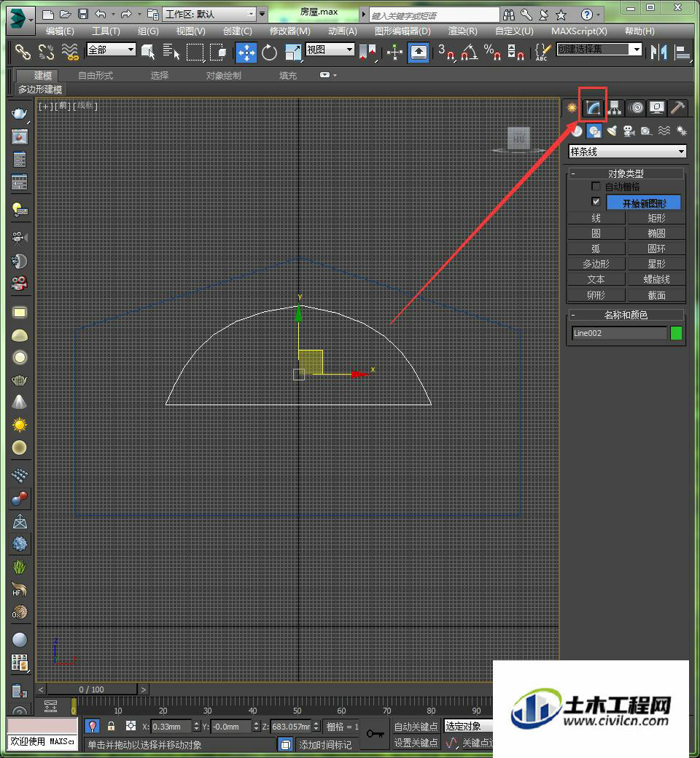This screenshot has height=758, width=700.
Task: Switch to the Cameras create category
Action: 629,130
